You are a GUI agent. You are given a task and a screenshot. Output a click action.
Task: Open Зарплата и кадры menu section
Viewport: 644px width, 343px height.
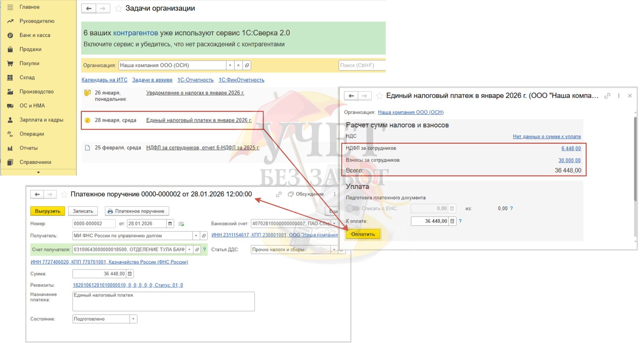(x=41, y=120)
